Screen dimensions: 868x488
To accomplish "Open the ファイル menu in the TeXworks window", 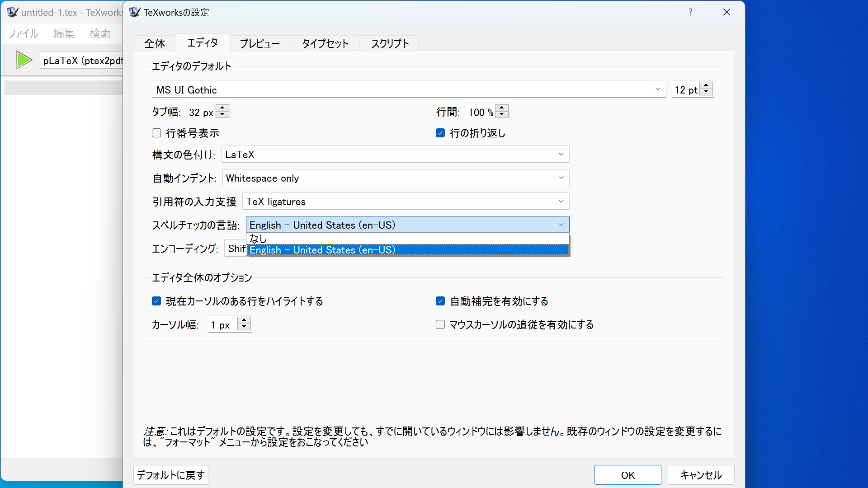I will 24,33.
